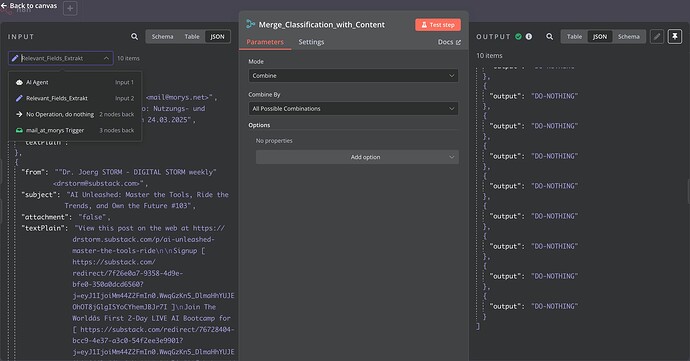Image resolution: width=690 pixels, height=361 pixels.
Task: Click the green output success check icon
Action: [x=518, y=37]
